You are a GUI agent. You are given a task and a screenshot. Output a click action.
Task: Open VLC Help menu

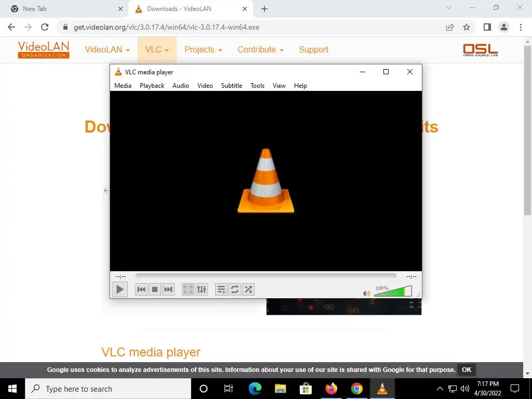point(300,86)
